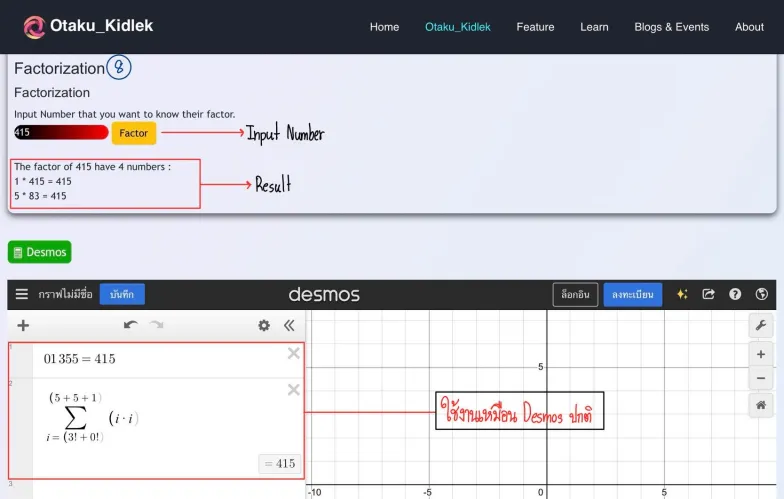Open the Desmos hamburger menu
The image size is (784, 499).
tap(22, 294)
